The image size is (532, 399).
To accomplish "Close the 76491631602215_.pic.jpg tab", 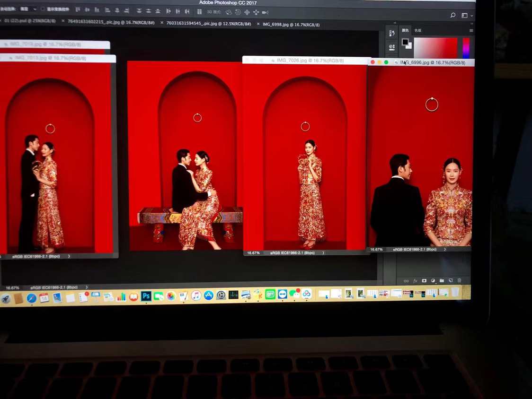I will click(x=63, y=21).
